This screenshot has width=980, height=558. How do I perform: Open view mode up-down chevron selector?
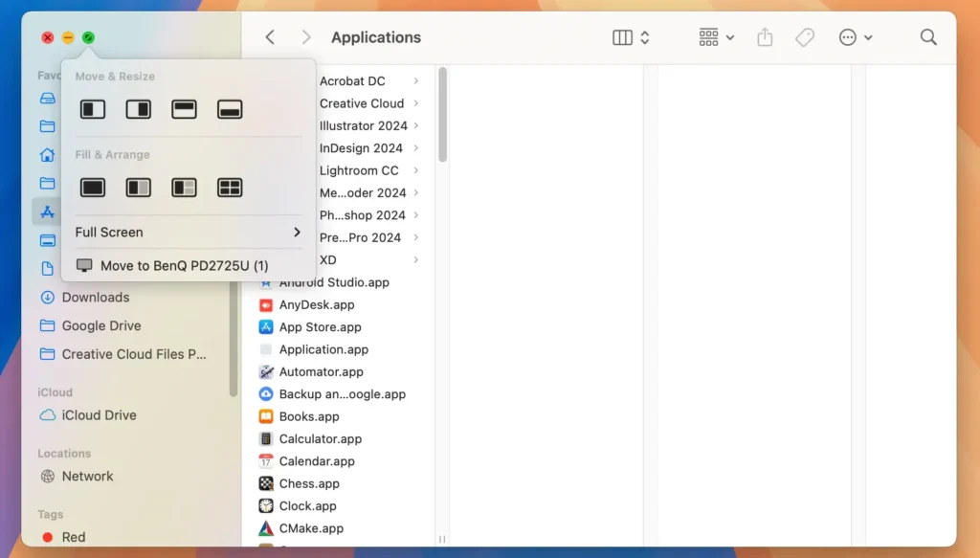(x=645, y=37)
